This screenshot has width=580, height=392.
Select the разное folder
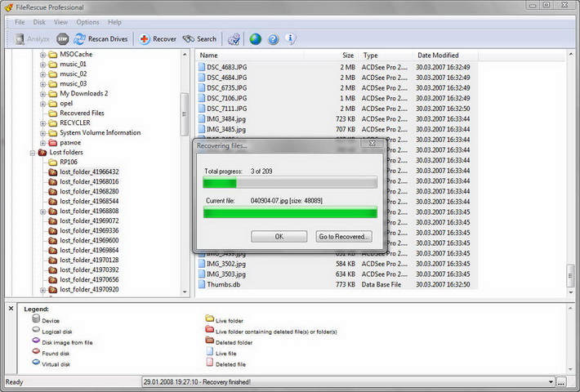(x=70, y=142)
